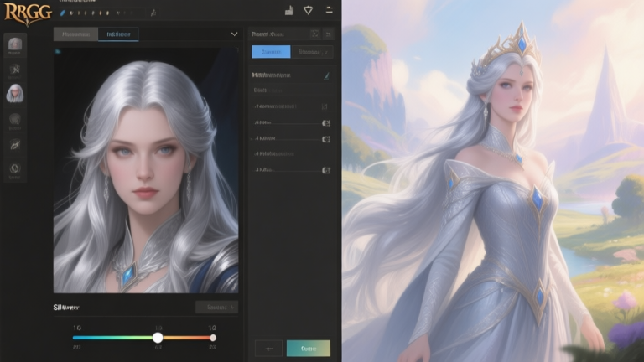Open the dropdown next to the Sil... label

[217, 307]
